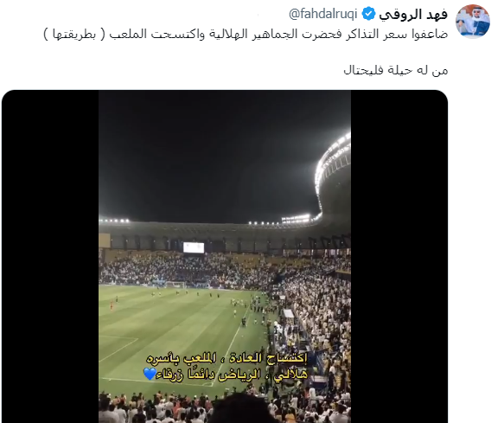Open the @fahdalruqi handle link
The width and height of the screenshot is (504, 423).
[323, 15]
